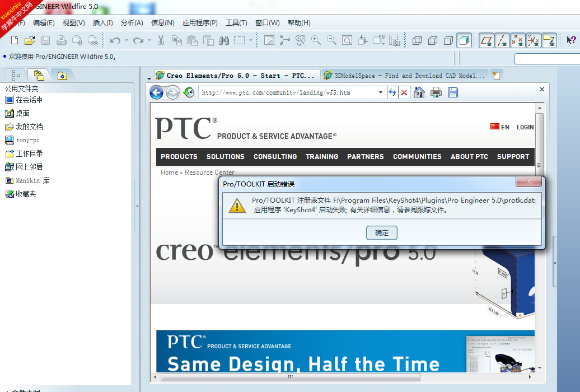
Task: Click the Zoom Out magnifier icon
Action: pos(331,40)
